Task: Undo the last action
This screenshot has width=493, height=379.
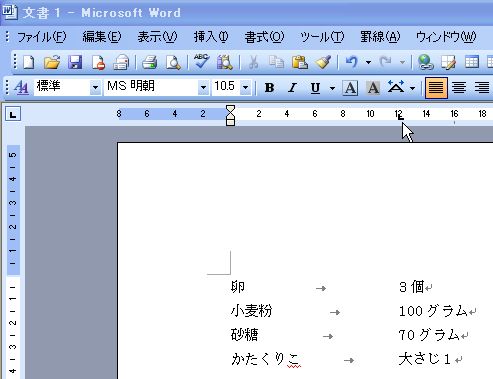Action: (x=352, y=62)
